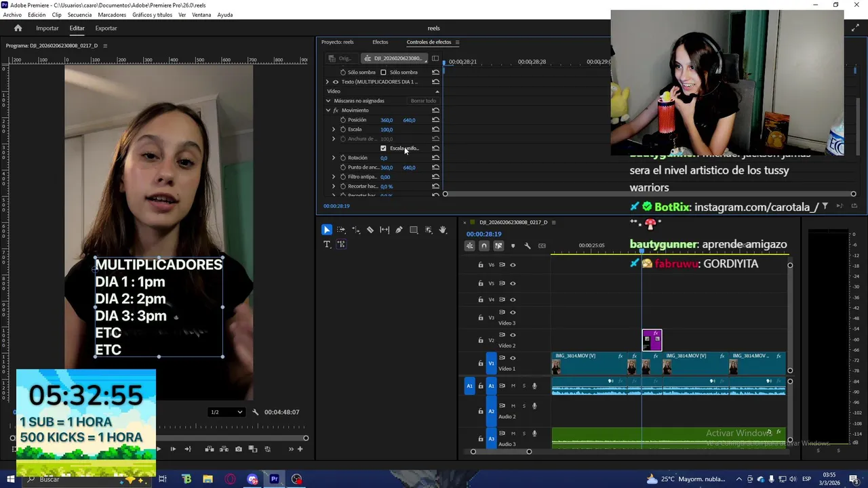This screenshot has height=488, width=868.
Task: Open Program monitor settings wrench
Action: pyautogui.click(x=256, y=412)
